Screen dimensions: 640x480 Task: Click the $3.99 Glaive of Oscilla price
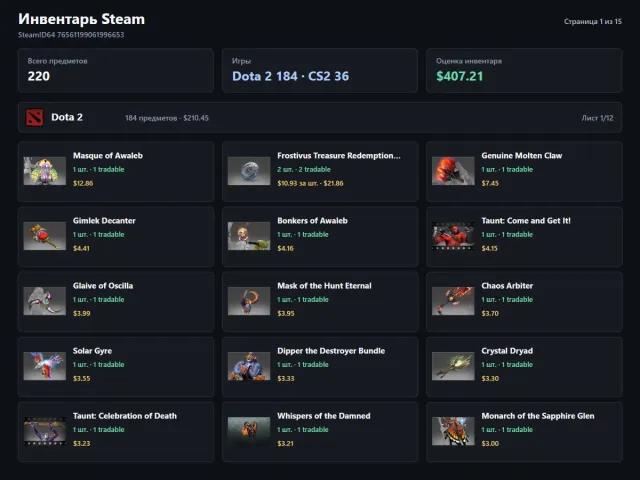pyautogui.click(x=82, y=313)
